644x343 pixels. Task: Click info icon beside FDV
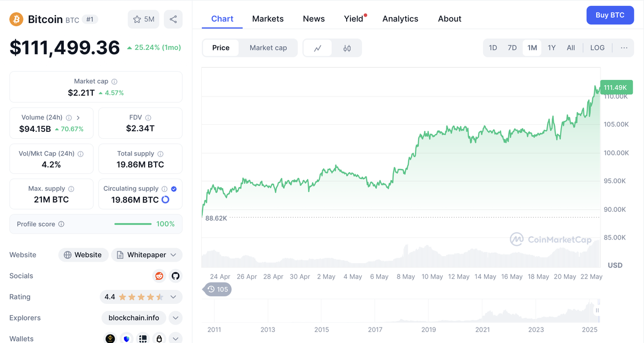click(148, 117)
